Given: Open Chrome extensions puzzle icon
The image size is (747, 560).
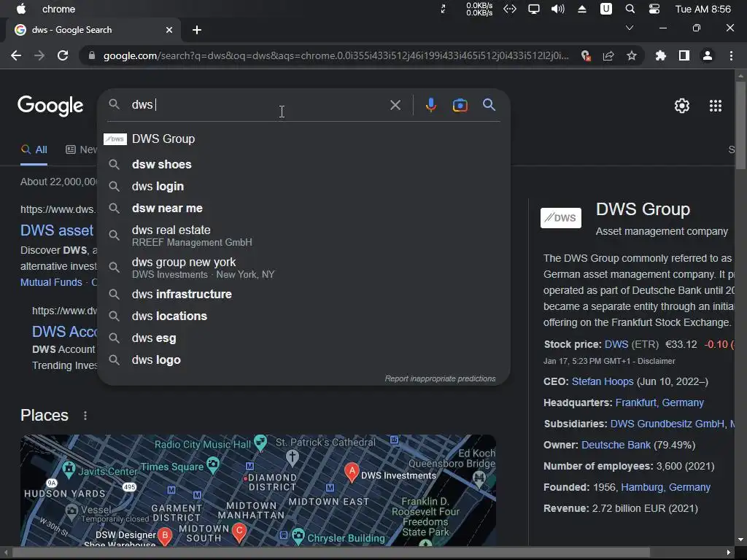Looking at the screenshot, I should [x=660, y=55].
